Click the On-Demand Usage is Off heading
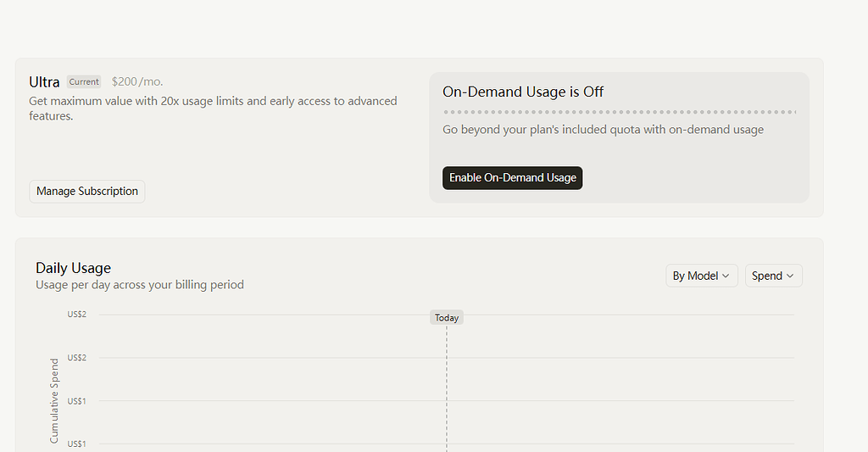The width and height of the screenshot is (868, 452). pos(523,92)
